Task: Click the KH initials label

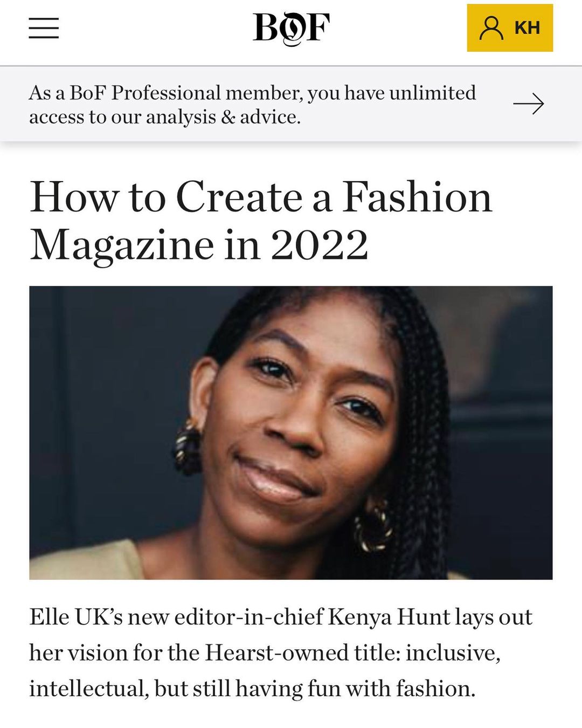Action: click(x=526, y=28)
